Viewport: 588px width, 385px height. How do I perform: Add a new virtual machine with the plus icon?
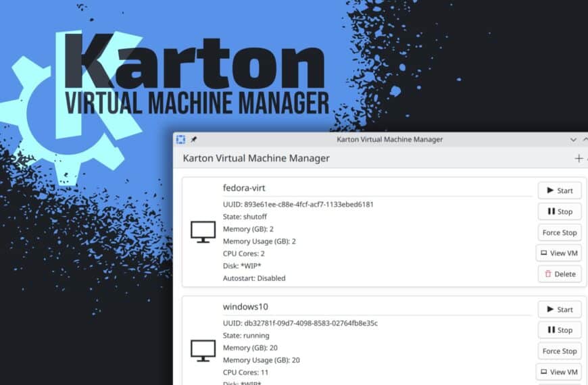click(x=579, y=158)
